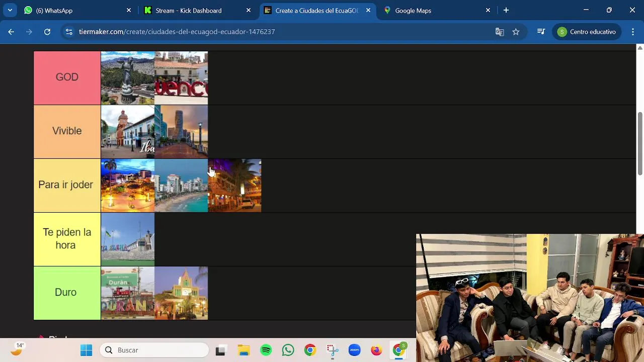Image resolution: width=644 pixels, height=362 pixels.
Task: Select the church image in Te piden la hora
Action: (x=128, y=239)
